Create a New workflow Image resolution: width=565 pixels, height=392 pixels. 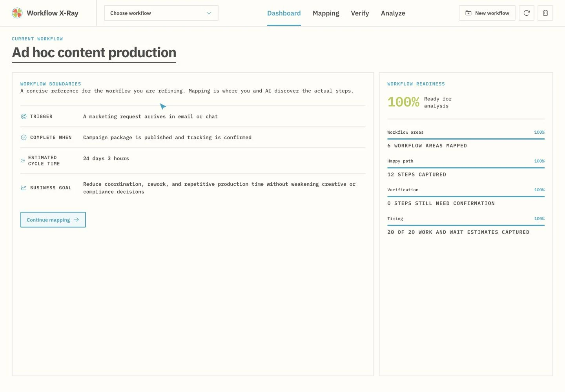click(487, 13)
